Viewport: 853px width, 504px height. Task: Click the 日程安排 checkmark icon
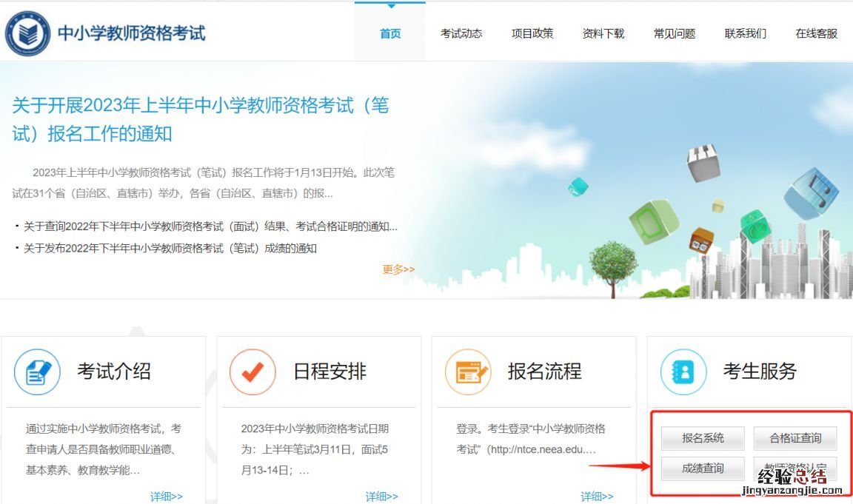[x=252, y=372]
